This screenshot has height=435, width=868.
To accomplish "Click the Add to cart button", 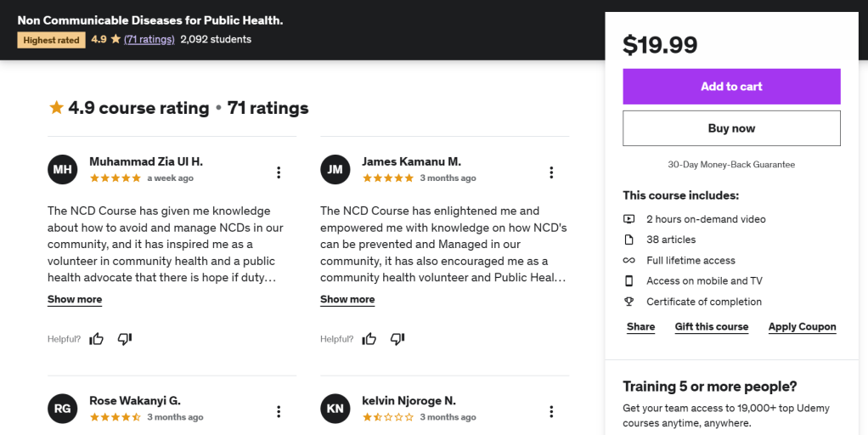I will pos(731,87).
